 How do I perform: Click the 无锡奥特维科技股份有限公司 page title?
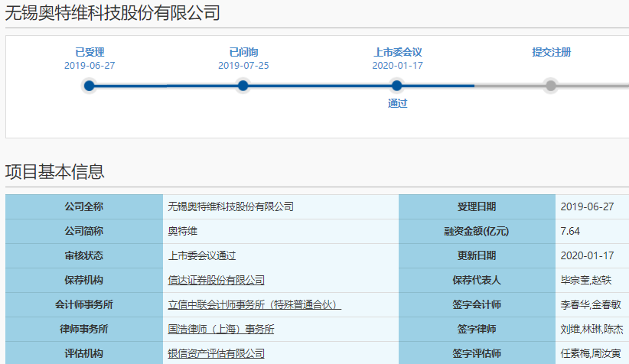coord(112,12)
